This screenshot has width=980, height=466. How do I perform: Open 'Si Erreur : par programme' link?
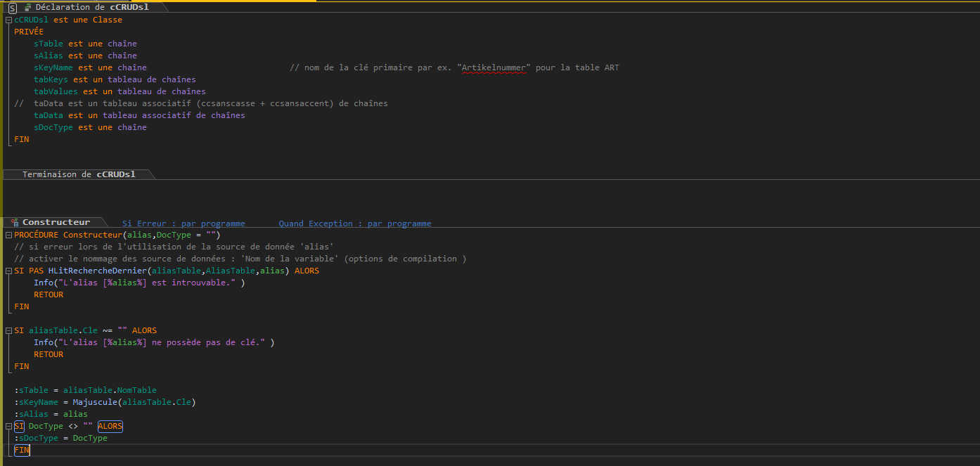click(183, 224)
